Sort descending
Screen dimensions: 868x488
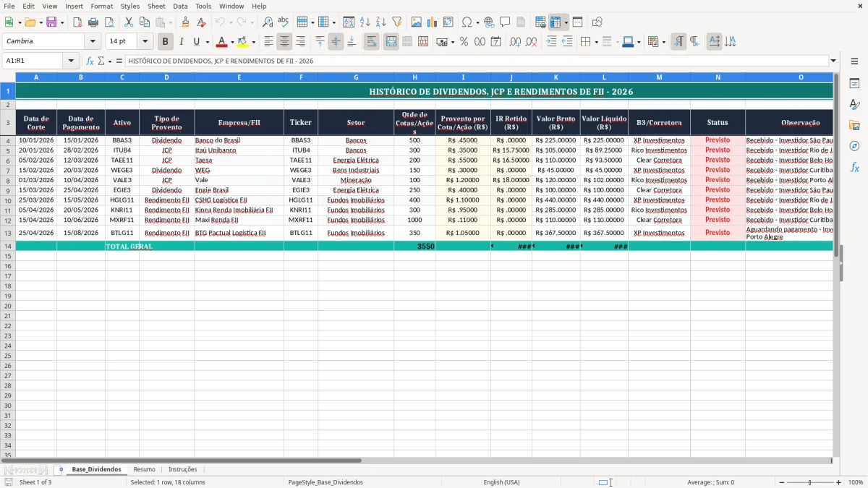(380, 22)
